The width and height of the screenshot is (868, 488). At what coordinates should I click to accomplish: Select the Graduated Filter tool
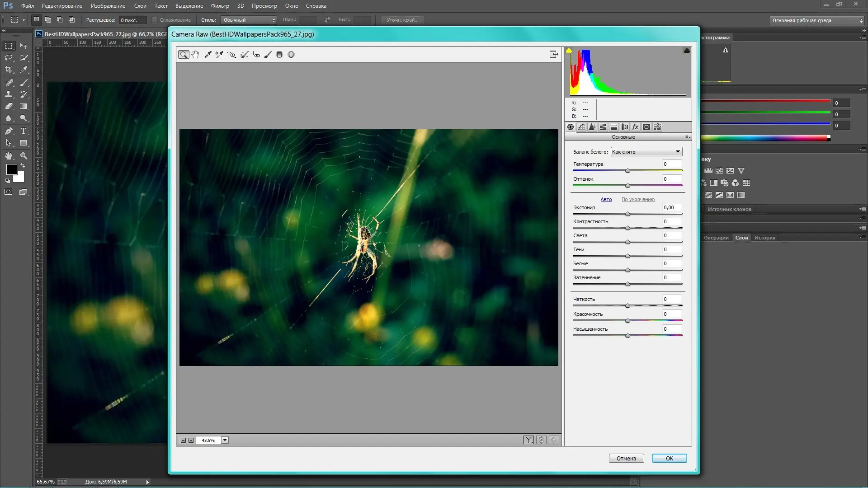click(279, 55)
